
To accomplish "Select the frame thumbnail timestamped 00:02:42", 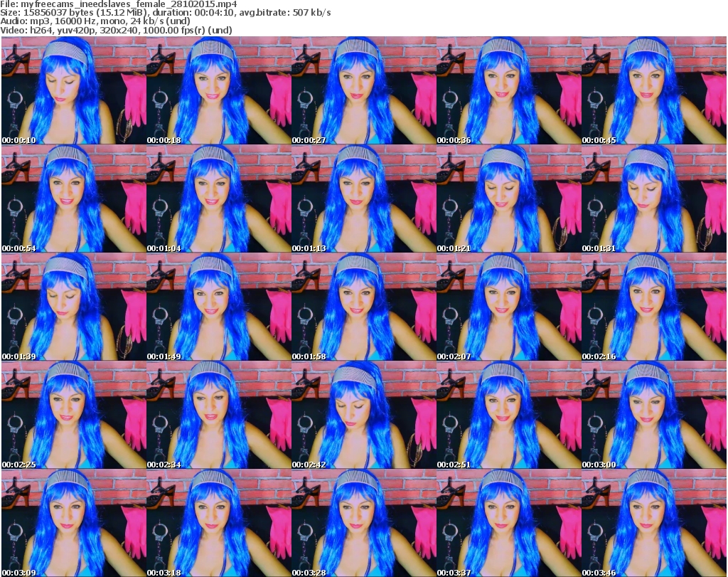I will tap(363, 415).
